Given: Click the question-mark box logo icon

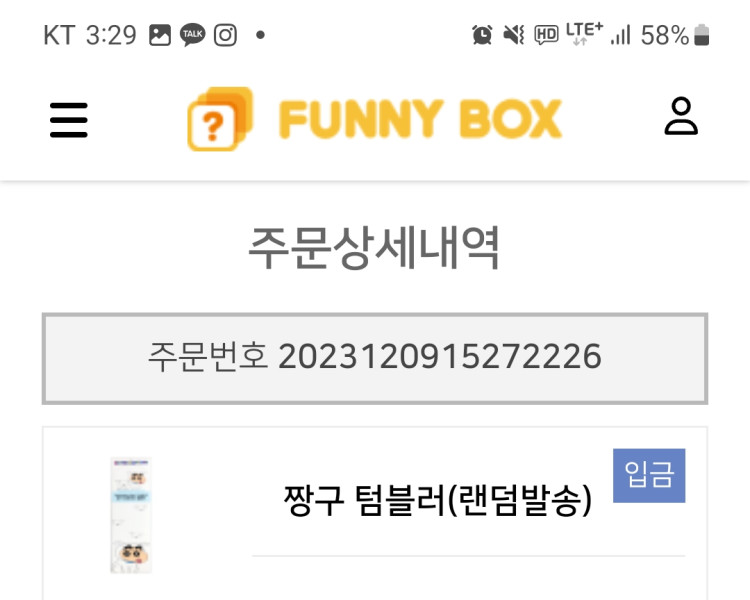Looking at the screenshot, I should click(217, 121).
